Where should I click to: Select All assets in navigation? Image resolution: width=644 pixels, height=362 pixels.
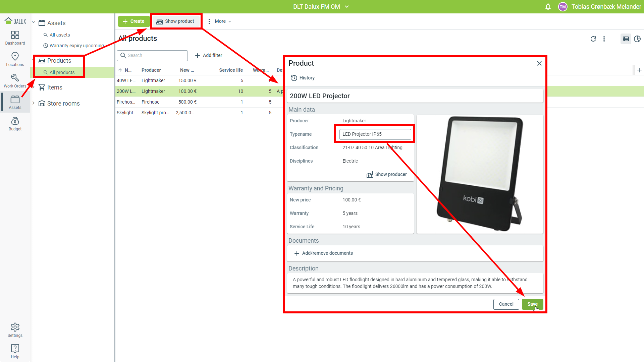[60, 35]
